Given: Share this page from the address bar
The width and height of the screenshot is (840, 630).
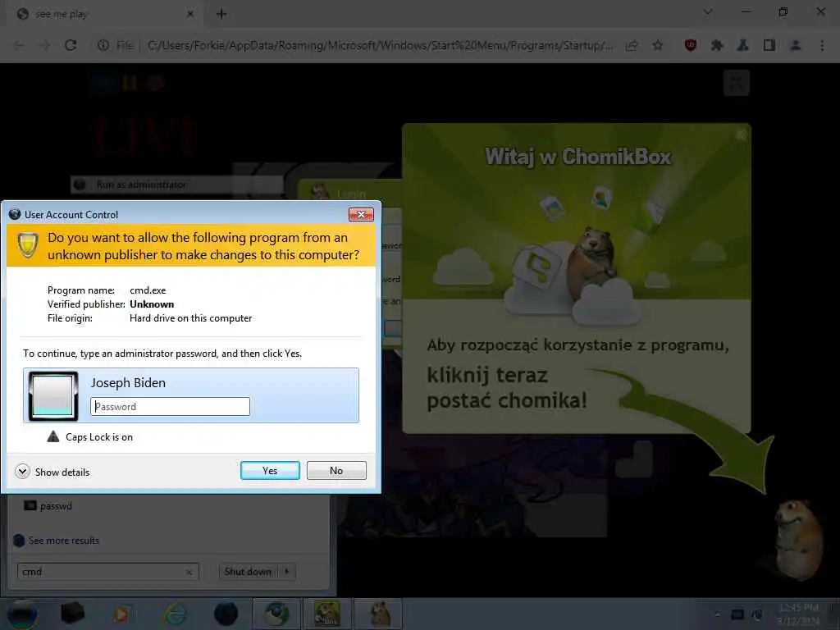Looking at the screenshot, I should (x=632, y=45).
